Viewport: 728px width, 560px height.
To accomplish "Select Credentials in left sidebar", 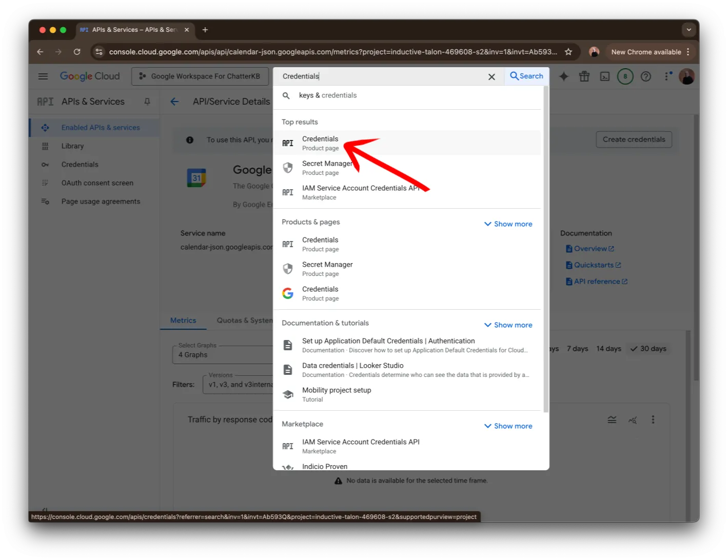I will [94, 165].
